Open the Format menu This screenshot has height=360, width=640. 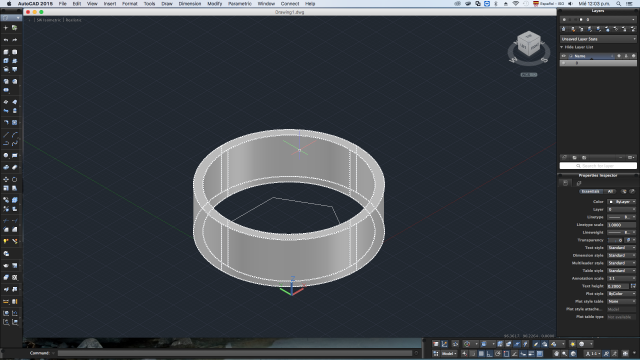[x=129, y=4]
